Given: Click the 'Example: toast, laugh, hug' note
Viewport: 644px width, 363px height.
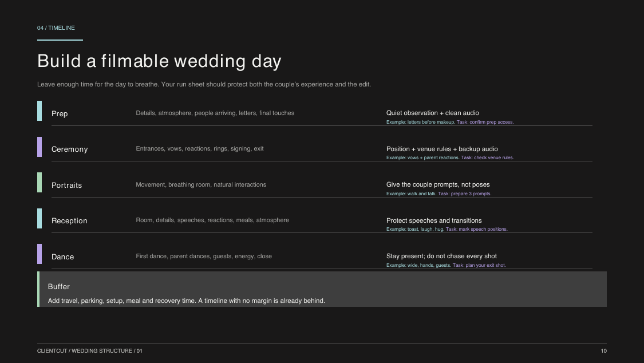Looking at the screenshot, I should 415,229.
